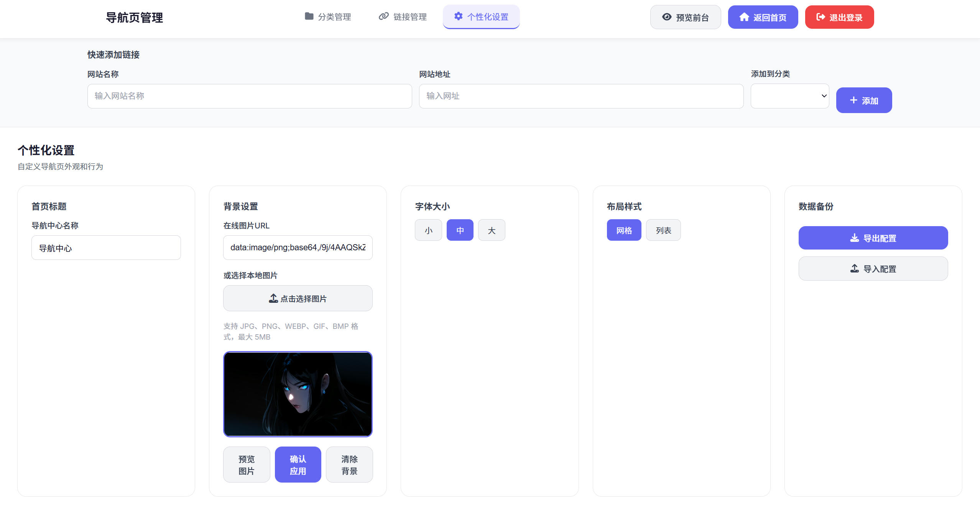This screenshot has width=980, height=514.
Task: Click the 预览前台 button
Action: (x=686, y=17)
